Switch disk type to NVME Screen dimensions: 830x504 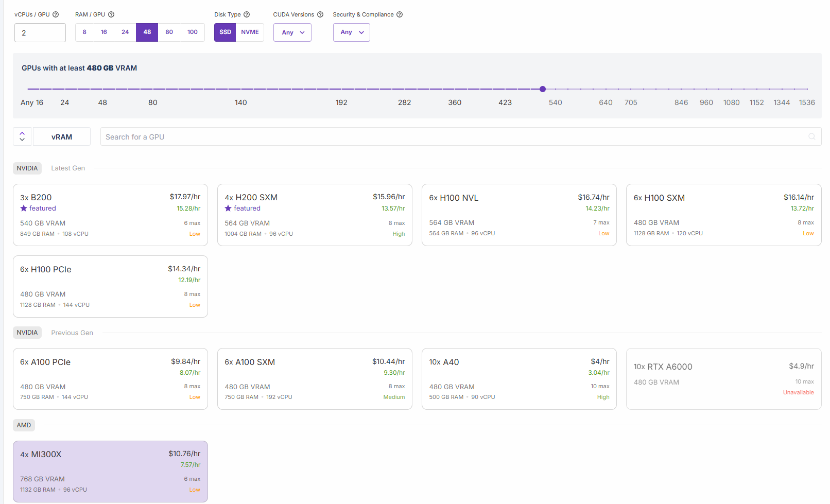click(250, 32)
